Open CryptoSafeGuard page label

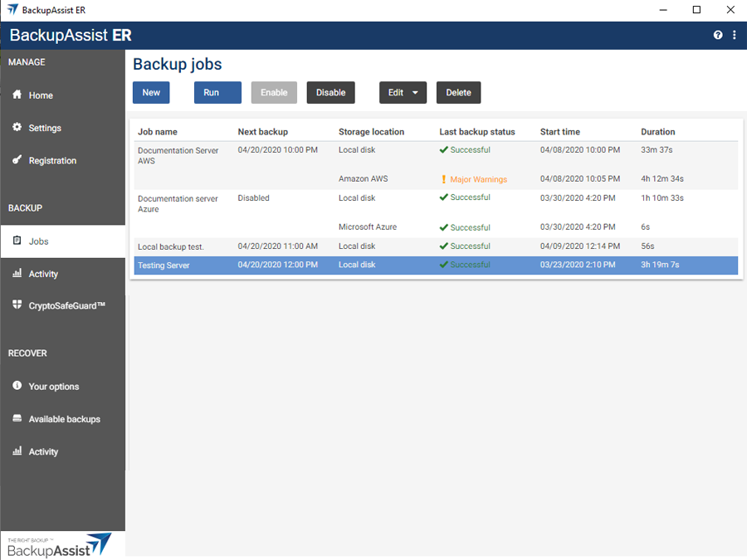66,305
